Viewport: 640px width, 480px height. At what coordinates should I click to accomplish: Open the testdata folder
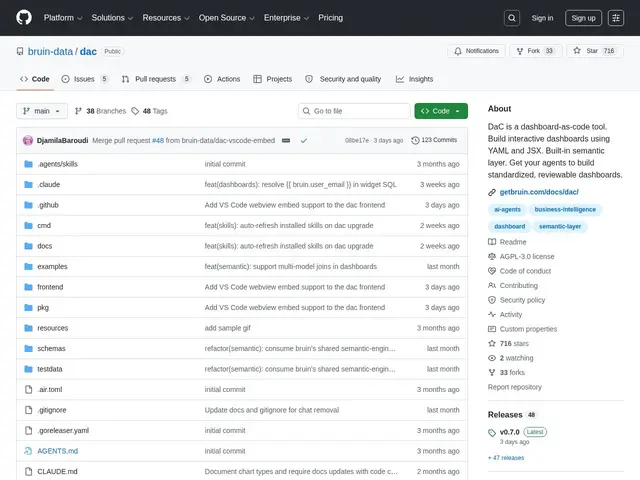[x=50, y=369]
